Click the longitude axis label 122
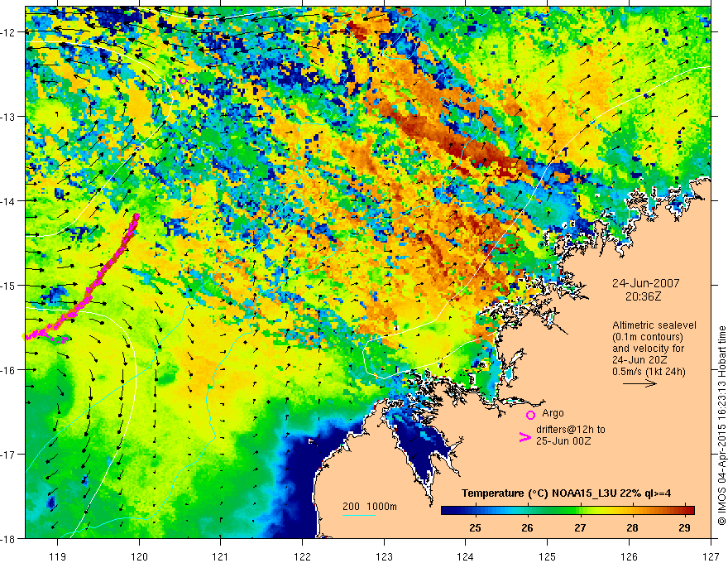Viewport: 728px width, 563px height. [x=302, y=556]
